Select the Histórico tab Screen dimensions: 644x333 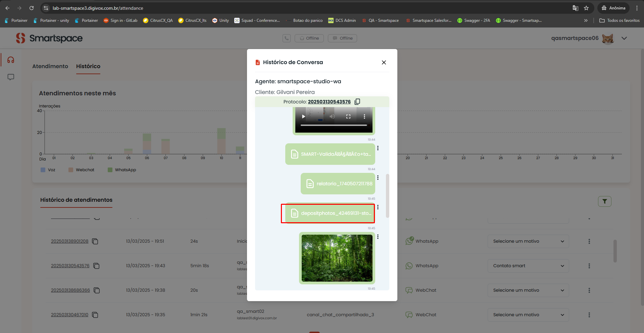pyautogui.click(x=88, y=66)
